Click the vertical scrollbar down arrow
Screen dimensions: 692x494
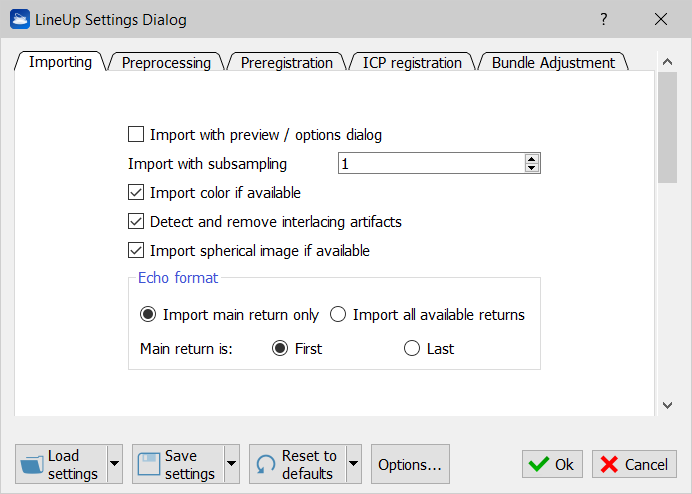[x=667, y=405]
